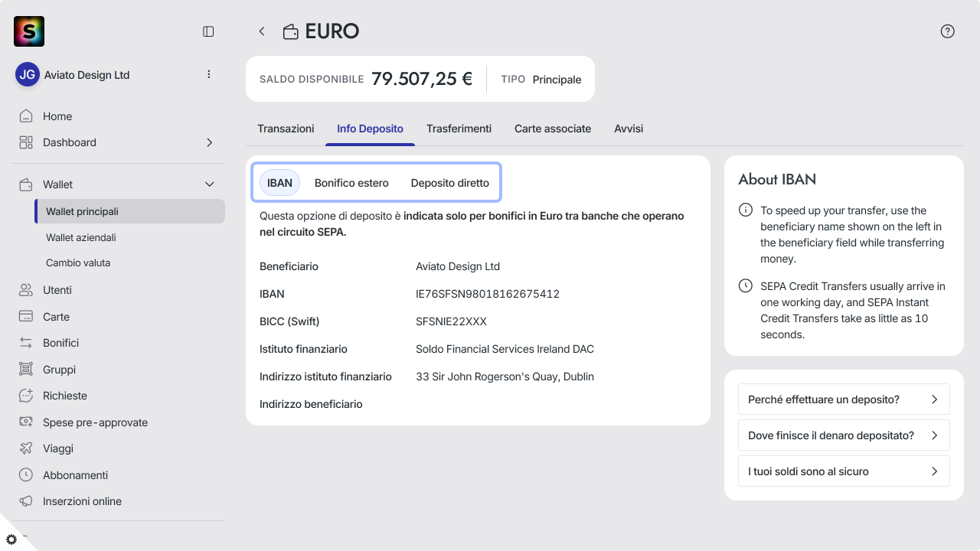
Task: Open the Carte associate tab
Action: (553, 129)
